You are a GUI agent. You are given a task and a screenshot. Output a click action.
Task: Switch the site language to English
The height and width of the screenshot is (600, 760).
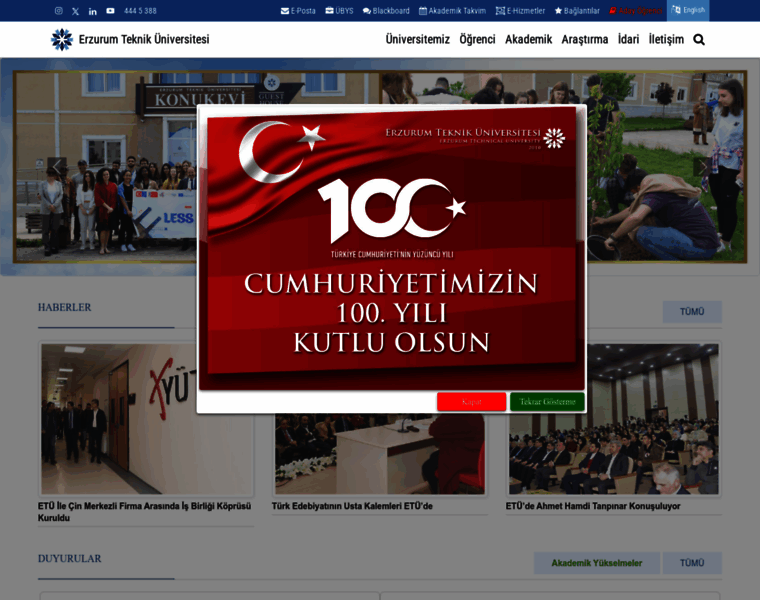tap(688, 10)
